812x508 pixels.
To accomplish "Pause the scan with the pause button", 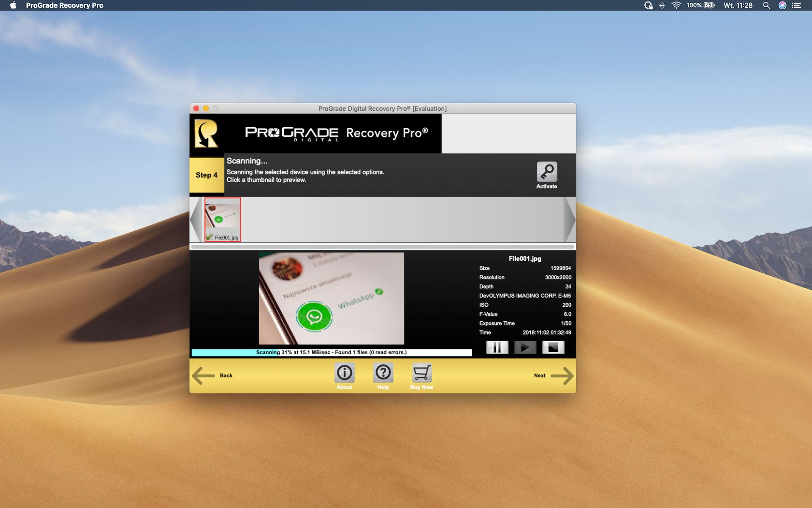I will coord(497,347).
